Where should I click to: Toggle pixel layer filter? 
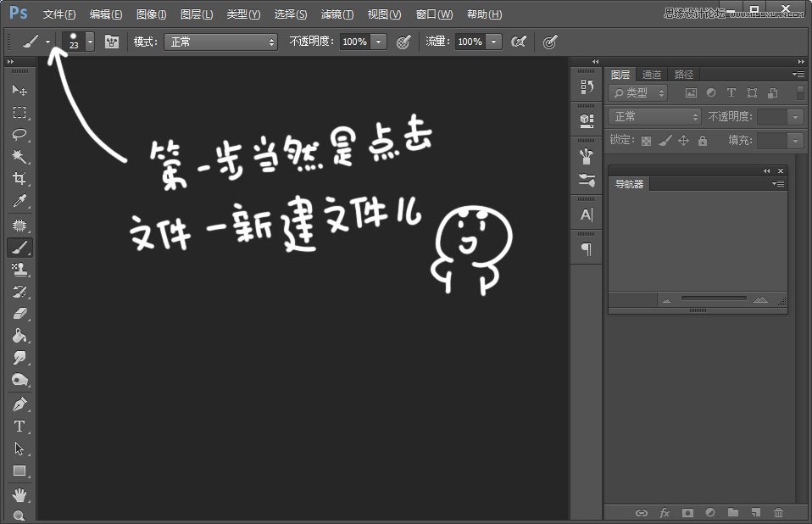pyautogui.click(x=691, y=93)
